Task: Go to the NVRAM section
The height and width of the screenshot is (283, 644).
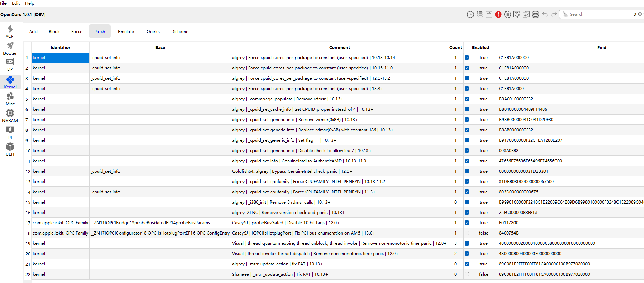Action: coord(10,116)
